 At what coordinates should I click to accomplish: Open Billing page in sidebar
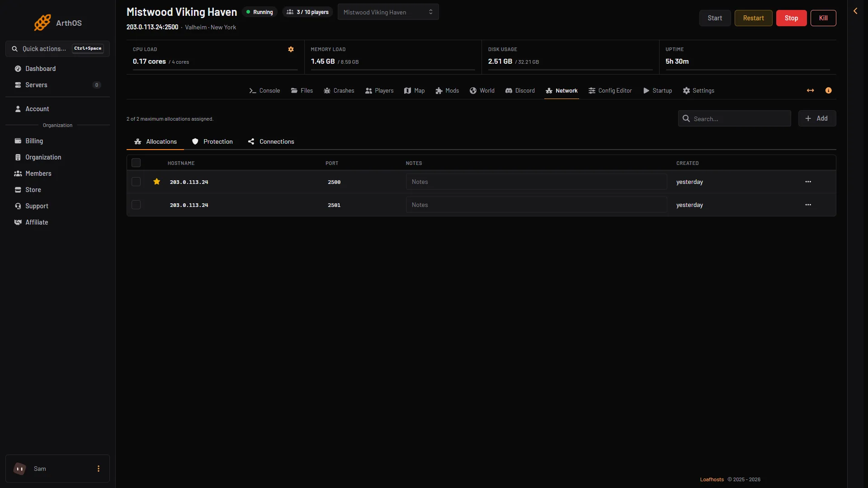click(57, 141)
